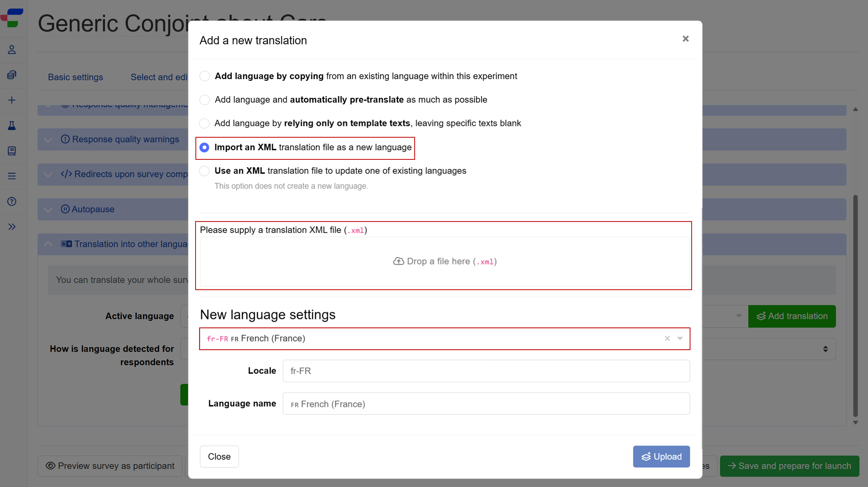
Task: Click the plus icon in sidebar
Action: point(12,100)
